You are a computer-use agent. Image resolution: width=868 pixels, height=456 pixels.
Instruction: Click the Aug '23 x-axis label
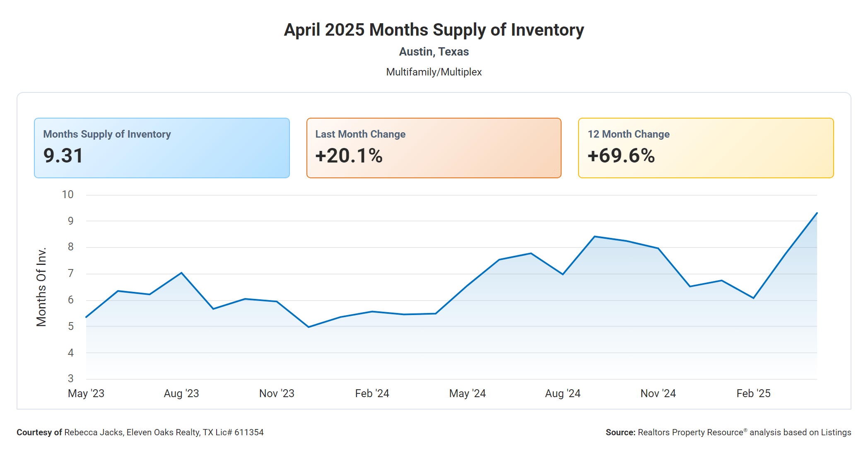tap(181, 393)
